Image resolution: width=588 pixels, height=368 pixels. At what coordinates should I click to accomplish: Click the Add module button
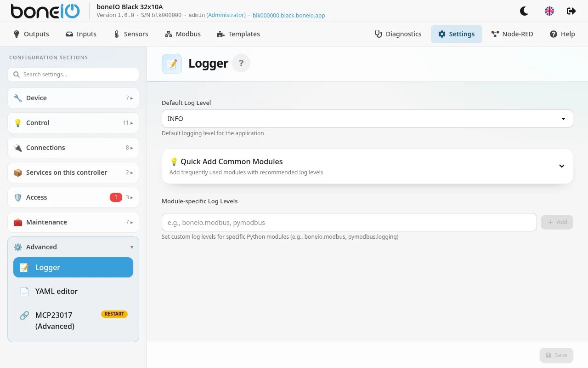coord(557,222)
